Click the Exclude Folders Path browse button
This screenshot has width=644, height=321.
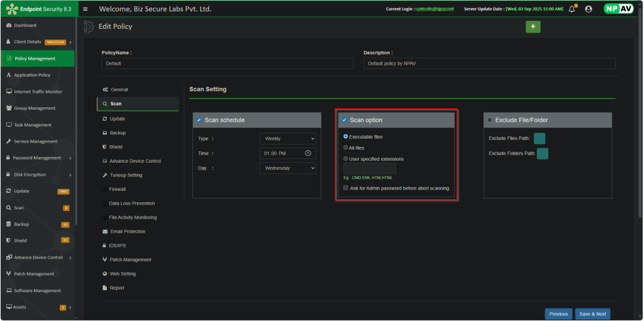[542, 153]
